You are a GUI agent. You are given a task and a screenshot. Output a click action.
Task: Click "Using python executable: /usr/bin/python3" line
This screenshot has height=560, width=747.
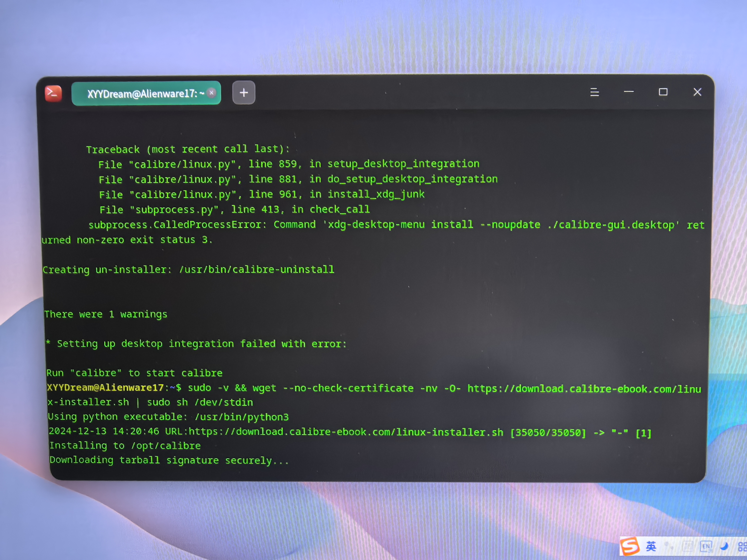(x=168, y=417)
